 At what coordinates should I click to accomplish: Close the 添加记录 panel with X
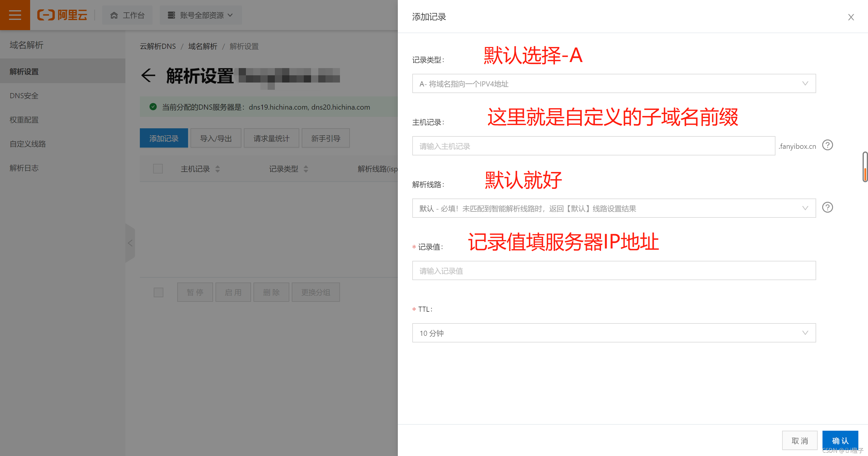(851, 17)
